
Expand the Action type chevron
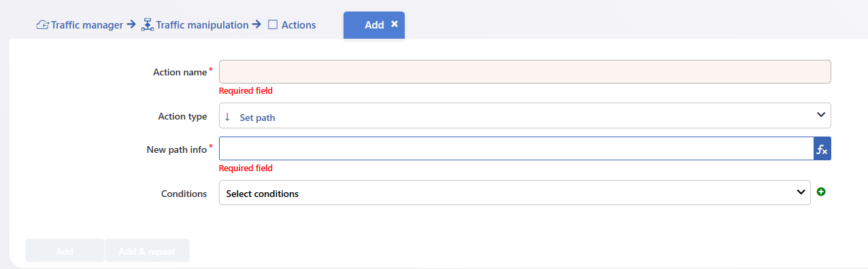pyautogui.click(x=820, y=115)
